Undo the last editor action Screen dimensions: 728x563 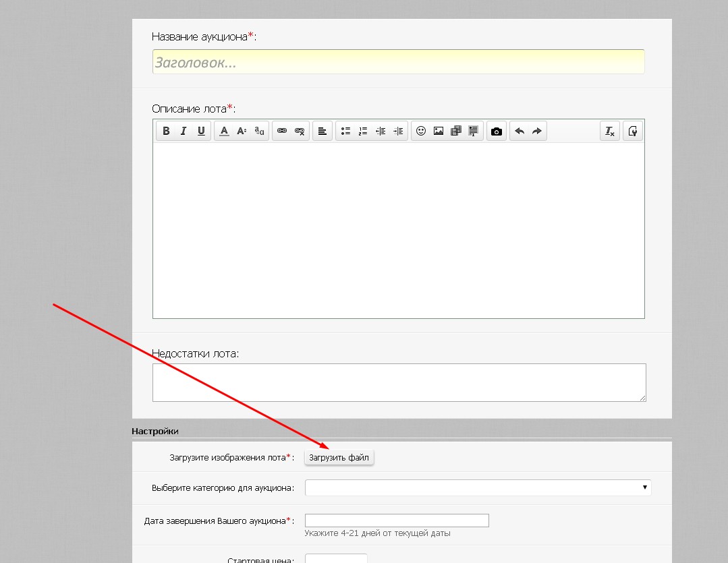[x=520, y=131]
